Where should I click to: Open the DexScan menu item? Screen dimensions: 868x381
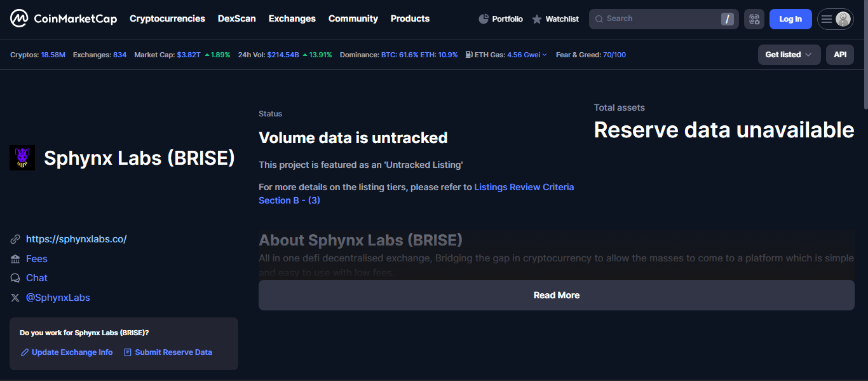[236, 19]
